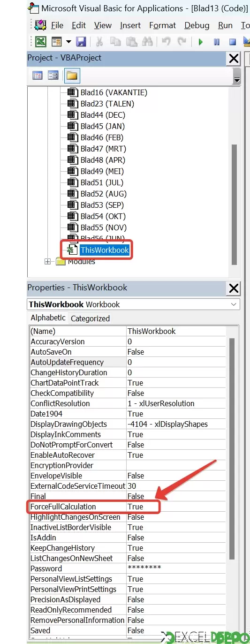The height and width of the screenshot is (644, 250).
Task: Select Blad48 (APR) sheet module
Action: 103,160
